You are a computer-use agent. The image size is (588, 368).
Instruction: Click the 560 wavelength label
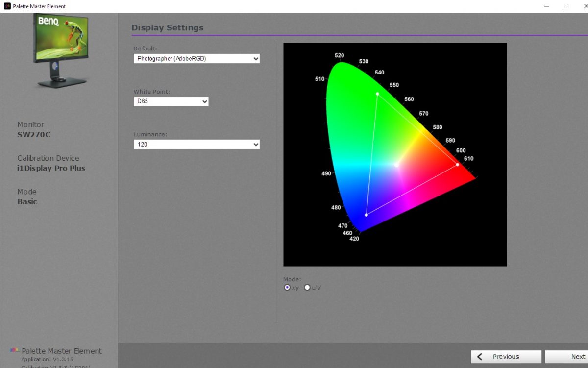click(409, 99)
